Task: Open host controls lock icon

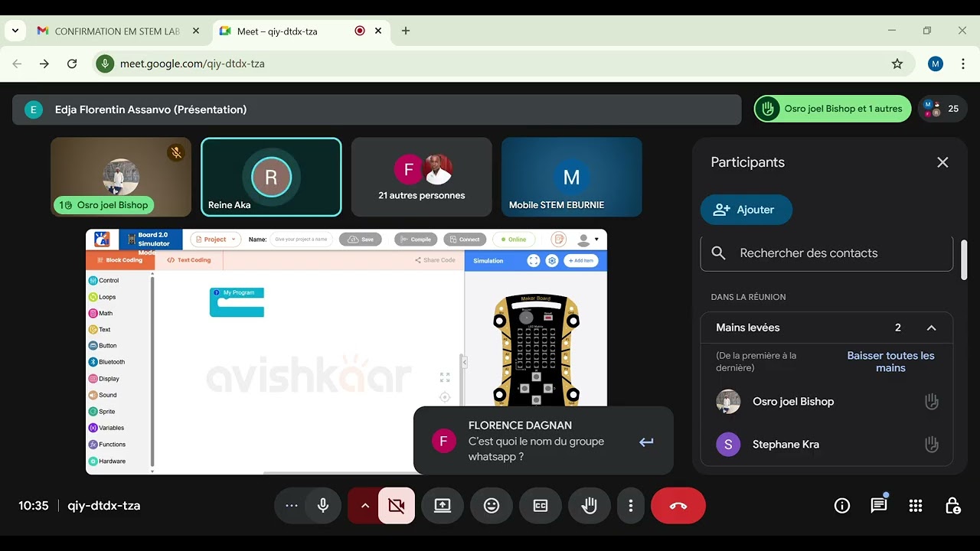Action: [952, 506]
